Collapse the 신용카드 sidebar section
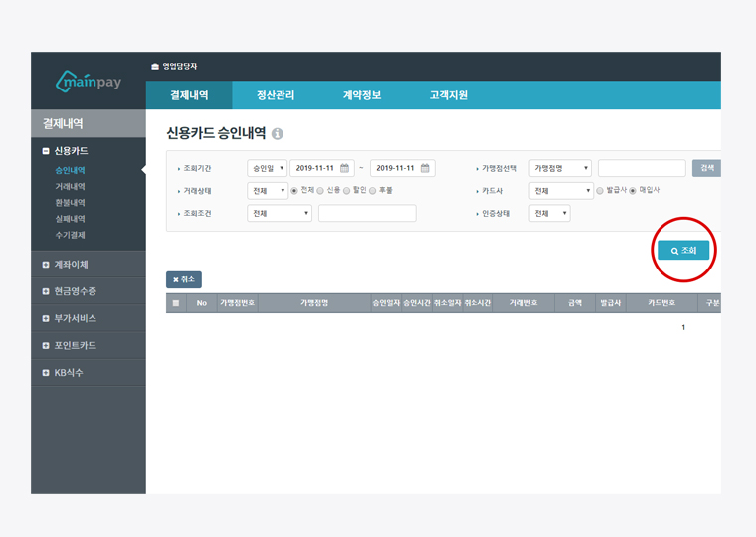Screen dimensions: 756x537 pos(46,151)
